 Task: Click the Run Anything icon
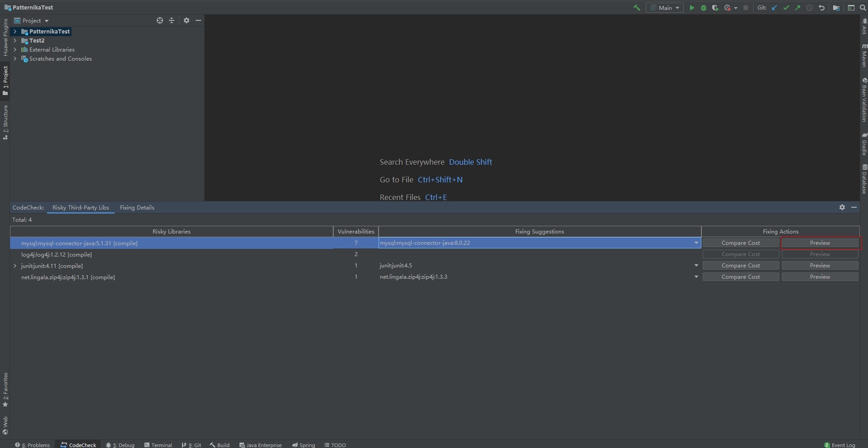851,8
